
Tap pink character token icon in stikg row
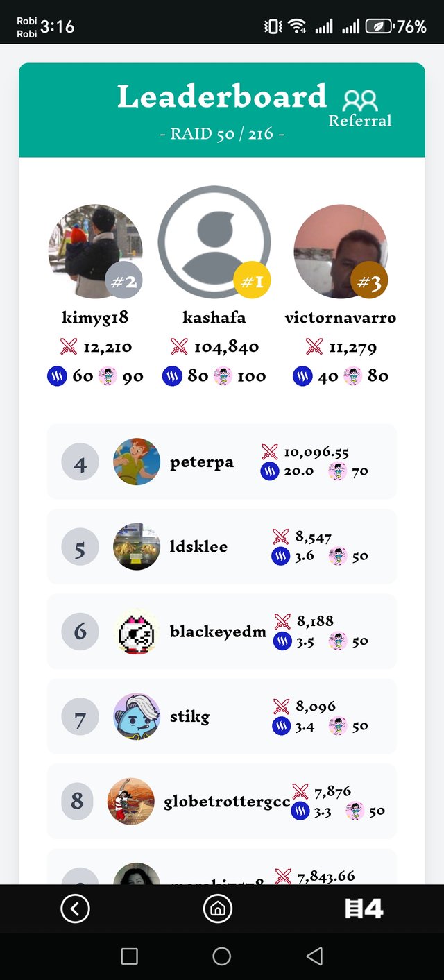[x=338, y=727]
